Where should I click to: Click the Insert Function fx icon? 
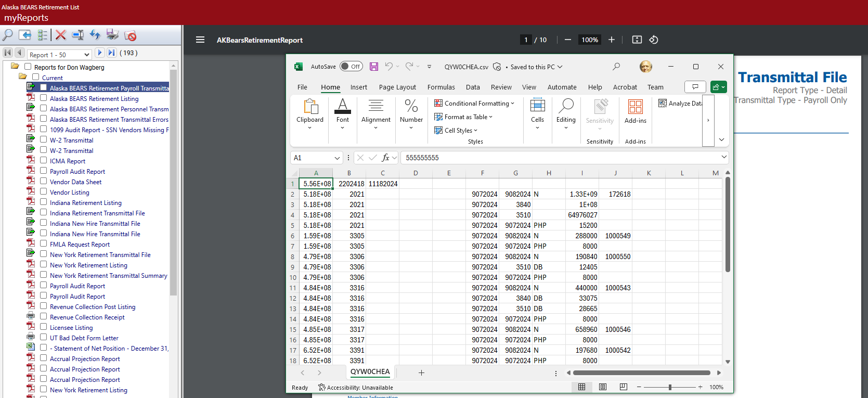point(385,158)
